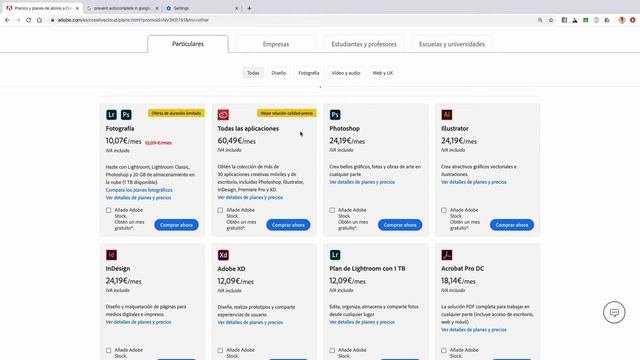Open a new browser tab with plus
This screenshot has height=360, width=640.
point(249,8)
